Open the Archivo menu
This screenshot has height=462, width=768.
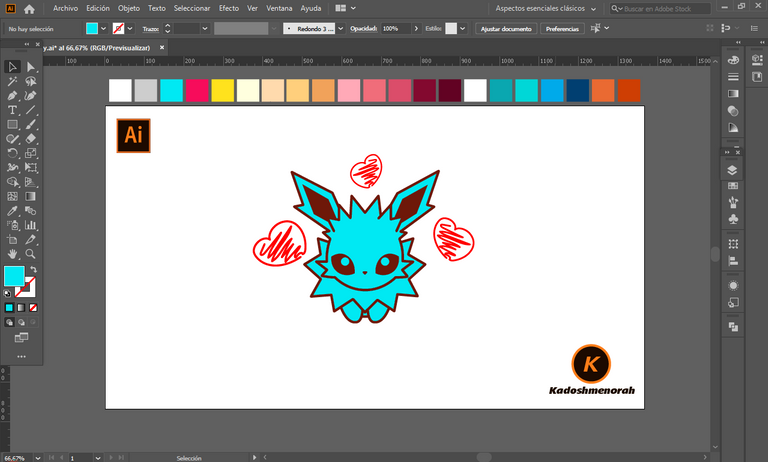click(x=65, y=8)
